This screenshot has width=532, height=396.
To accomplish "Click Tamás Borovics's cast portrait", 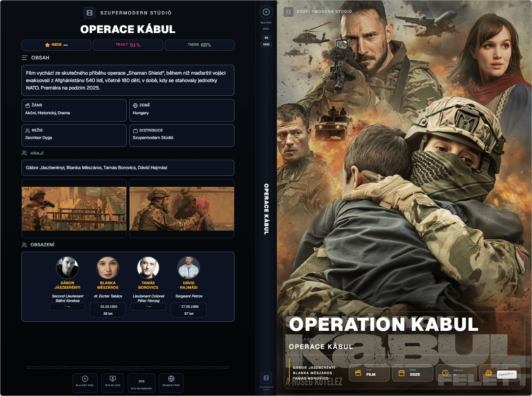I will (148, 267).
